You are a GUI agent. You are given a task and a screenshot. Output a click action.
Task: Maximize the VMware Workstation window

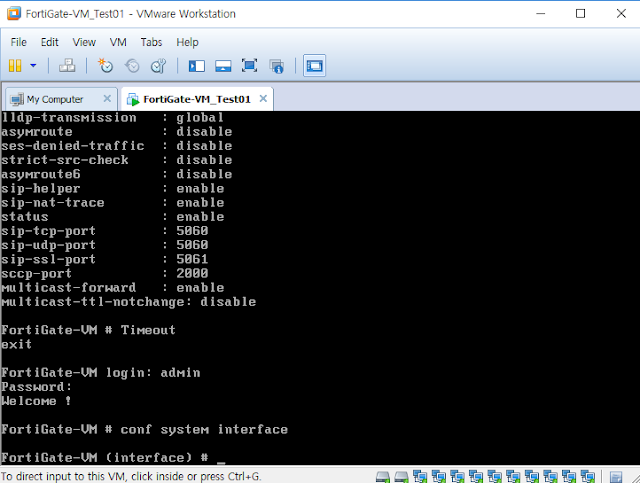(580, 13)
